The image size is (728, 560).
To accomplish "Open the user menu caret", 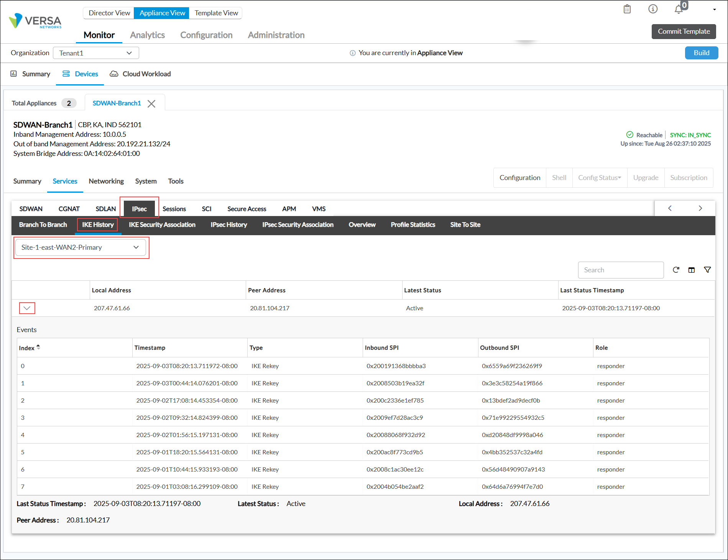I will click(x=715, y=10).
